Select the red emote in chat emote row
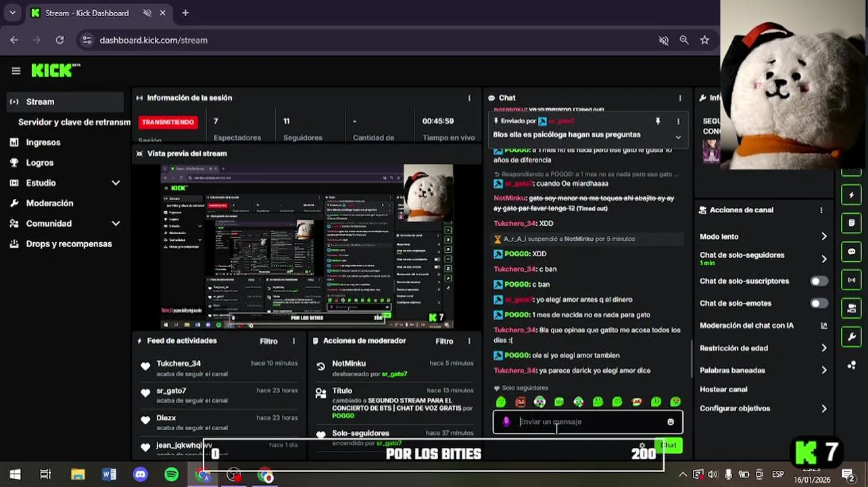 pyautogui.click(x=521, y=402)
